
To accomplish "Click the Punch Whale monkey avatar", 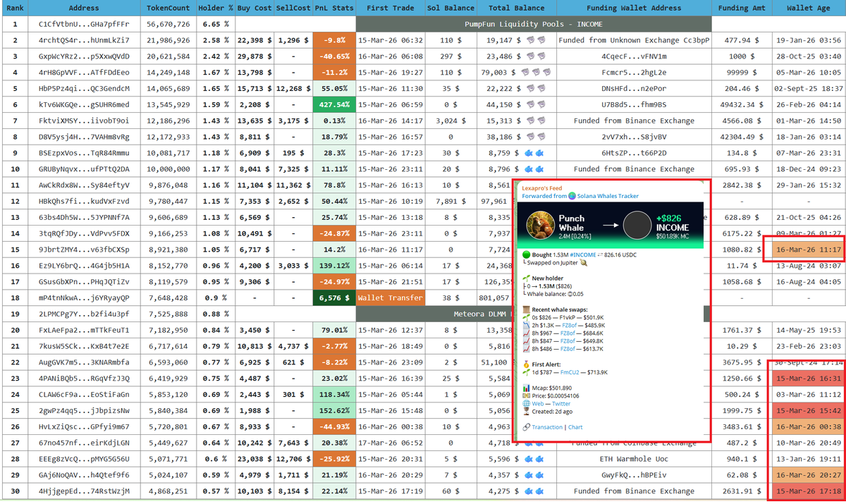I will 541,225.
